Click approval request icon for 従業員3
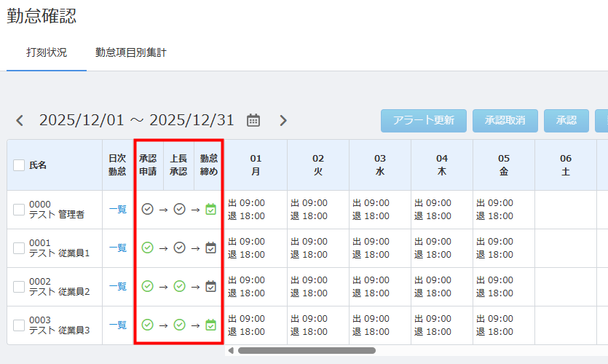The height and width of the screenshot is (364, 608). click(147, 325)
